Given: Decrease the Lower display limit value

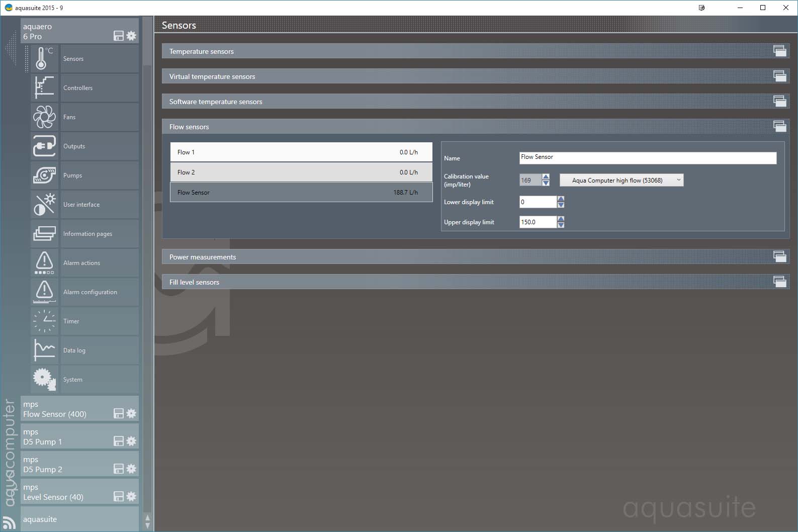Looking at the screenshot, I should pyautogui.click(x=561, y=205).
